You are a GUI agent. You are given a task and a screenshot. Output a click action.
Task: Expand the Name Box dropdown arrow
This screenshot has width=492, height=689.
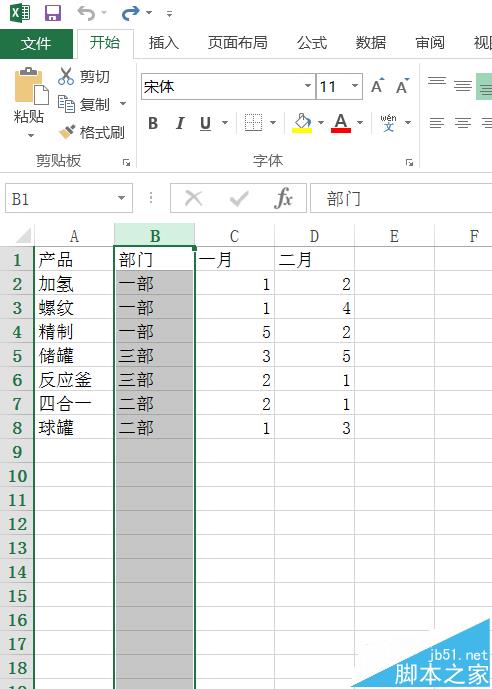[122, 198]
